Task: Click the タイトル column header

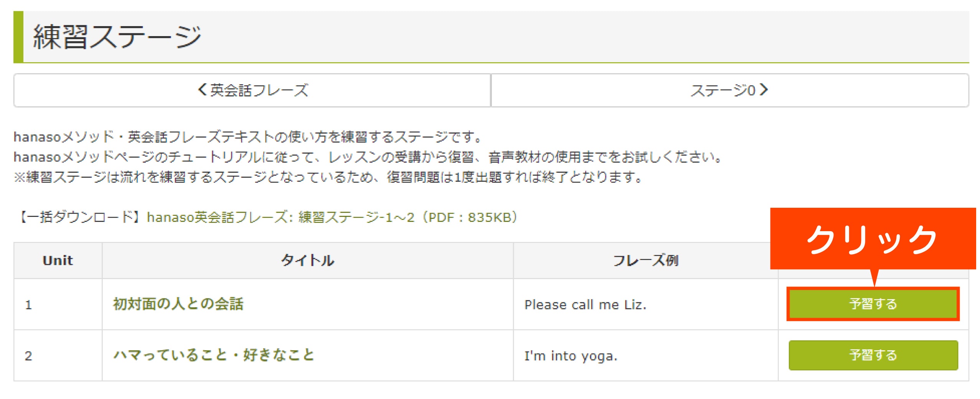Action: [307, 260]
